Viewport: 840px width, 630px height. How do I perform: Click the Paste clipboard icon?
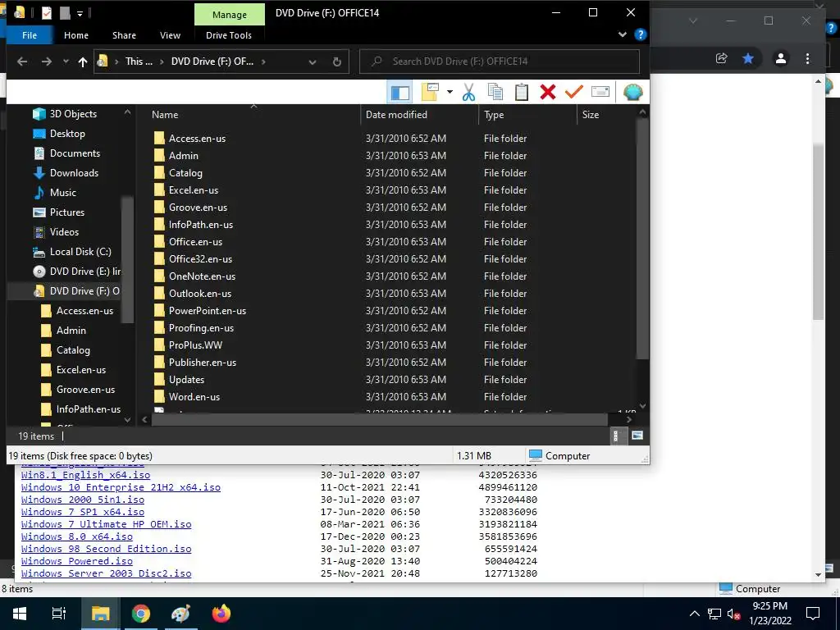coord(521,92)
